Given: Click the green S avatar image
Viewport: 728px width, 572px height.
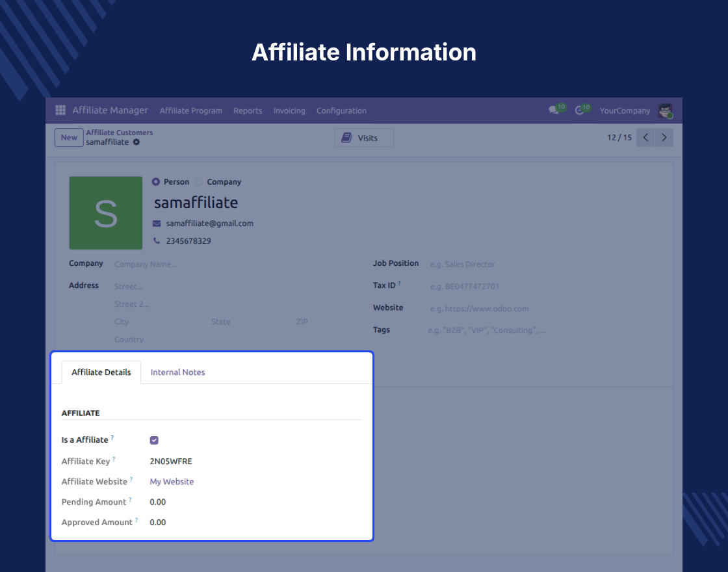Looking at the screenshot, I should click(106, 213).
